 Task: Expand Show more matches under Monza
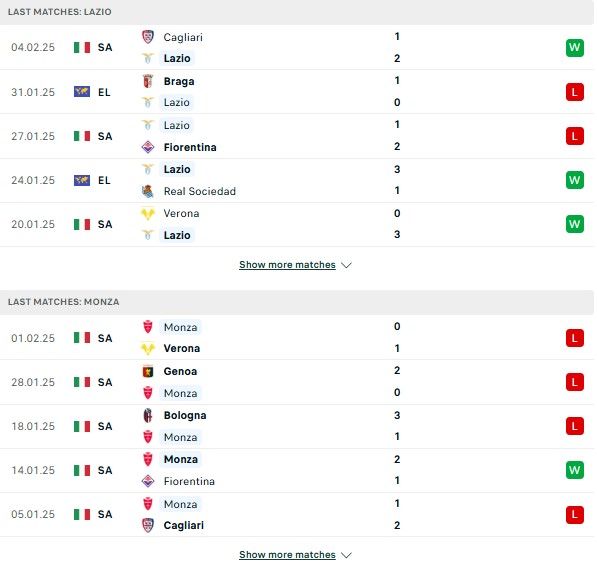click(287, 554)
